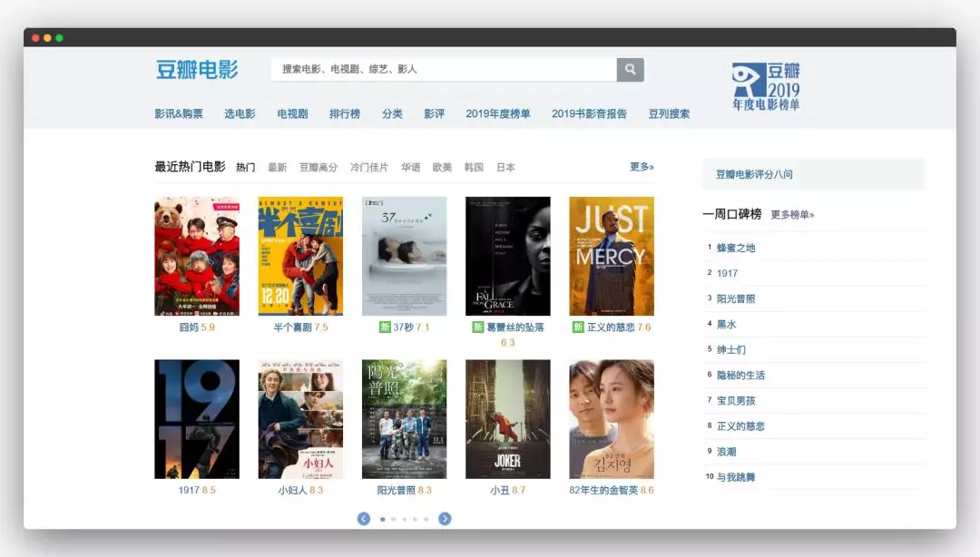
Task: Open 浪潮 in weekly ranking
Action: (726, 452)
